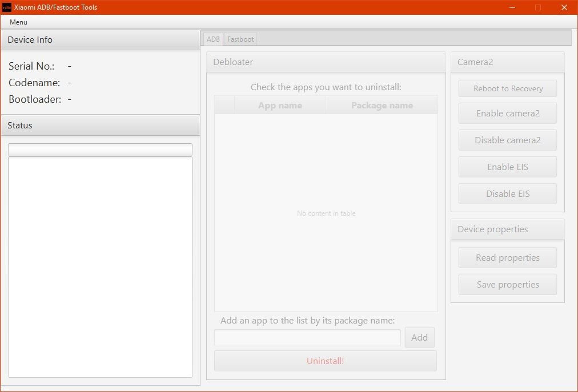Screen dimensions: 578x392
Task: Click Disable camera2 button
Action: [x=508, y=140]
